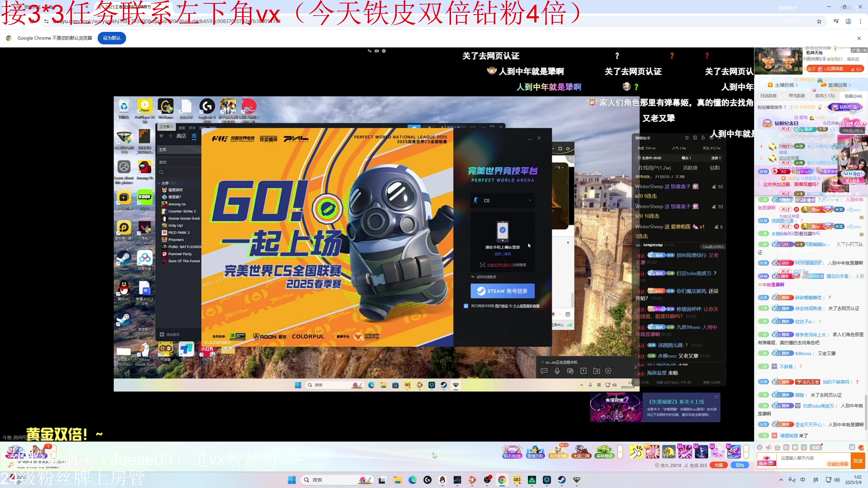Bookmark this page with the star icon

pos(819,21)
